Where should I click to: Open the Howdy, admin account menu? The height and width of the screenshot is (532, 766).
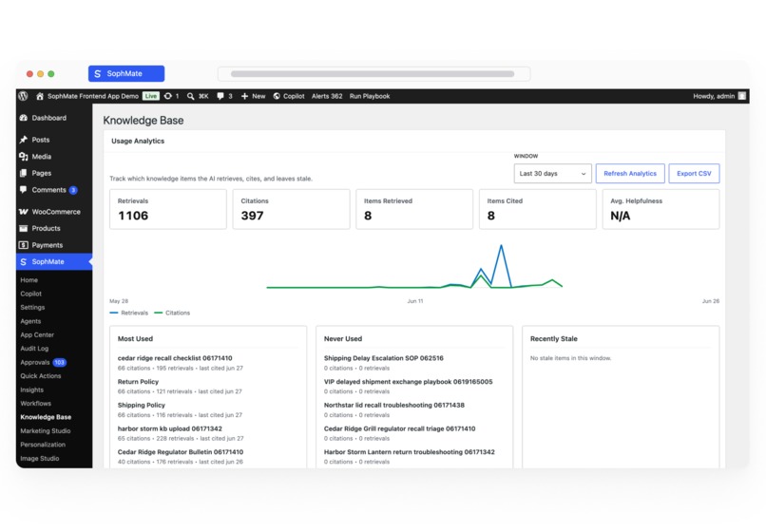tap(719, 96)
